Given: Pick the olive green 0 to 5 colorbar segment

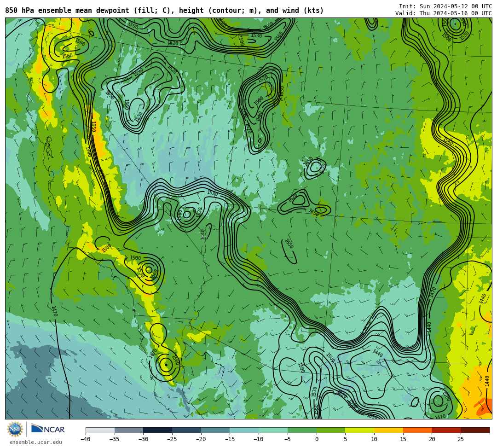Looking at the screenshot, I should click(x=331, y=430).
